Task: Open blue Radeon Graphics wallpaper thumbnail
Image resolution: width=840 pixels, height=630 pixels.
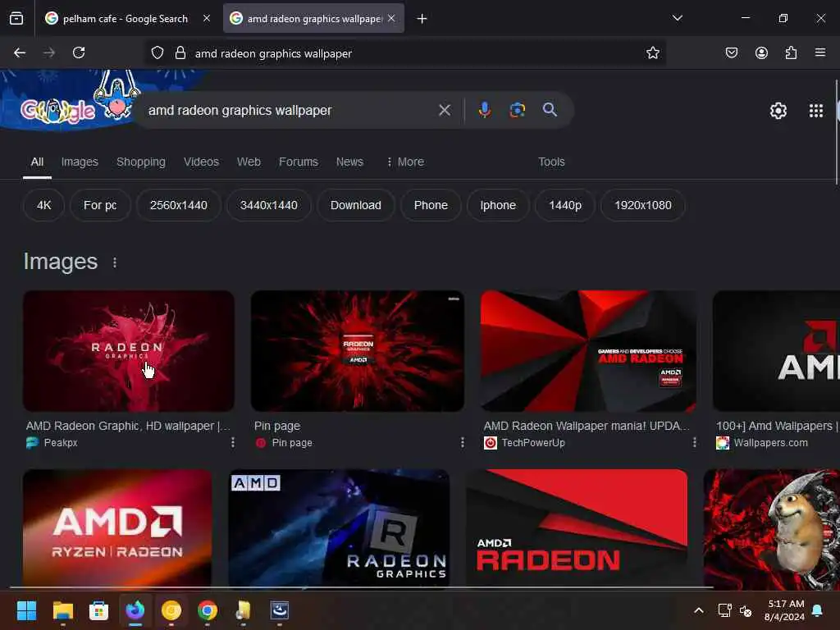Action: 339,528
